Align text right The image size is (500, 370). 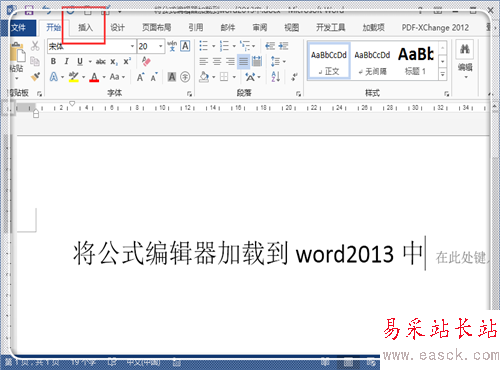(230, 62)
